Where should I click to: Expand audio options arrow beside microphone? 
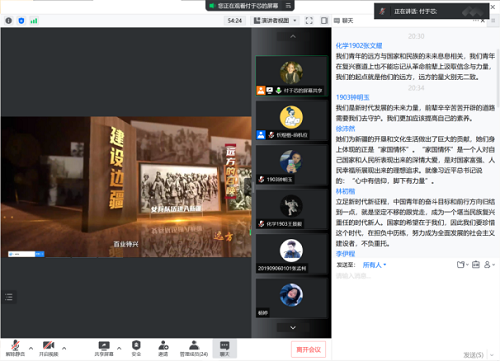coord(31,348)
